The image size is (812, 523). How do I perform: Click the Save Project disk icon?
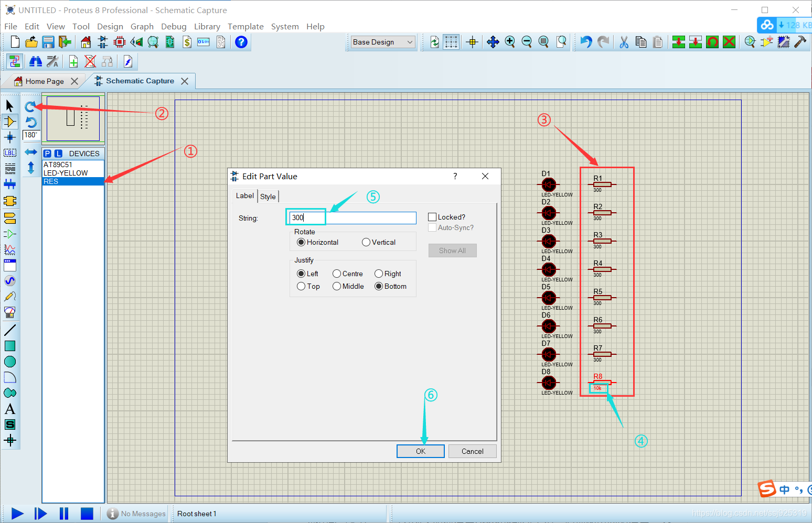pyautogui.click(x=48, y=42)
